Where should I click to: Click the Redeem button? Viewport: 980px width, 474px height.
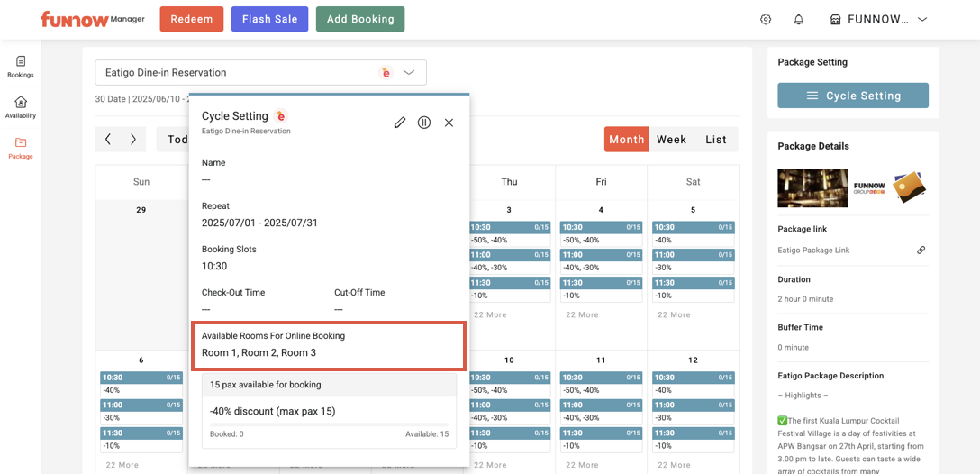pos(191,20)
